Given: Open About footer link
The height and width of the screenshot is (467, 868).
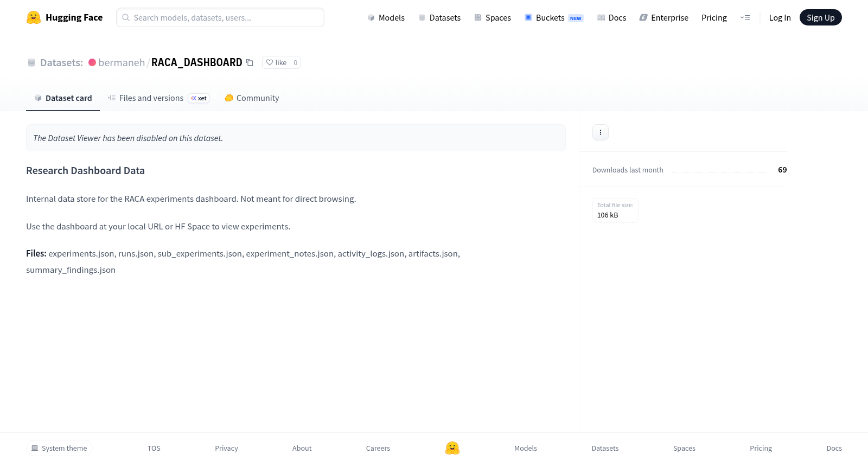Looking at the screenshot, I should (302, 448).
